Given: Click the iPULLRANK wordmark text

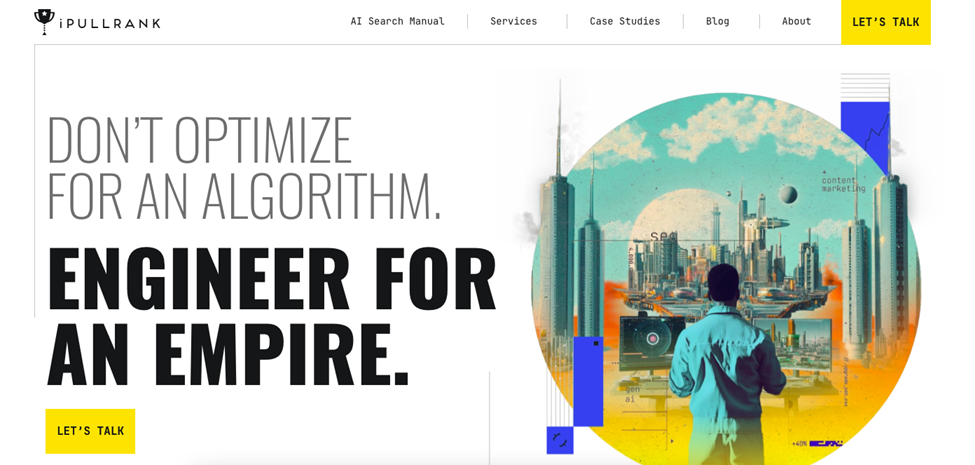Looking at the screenshot, I should [110, 24].
